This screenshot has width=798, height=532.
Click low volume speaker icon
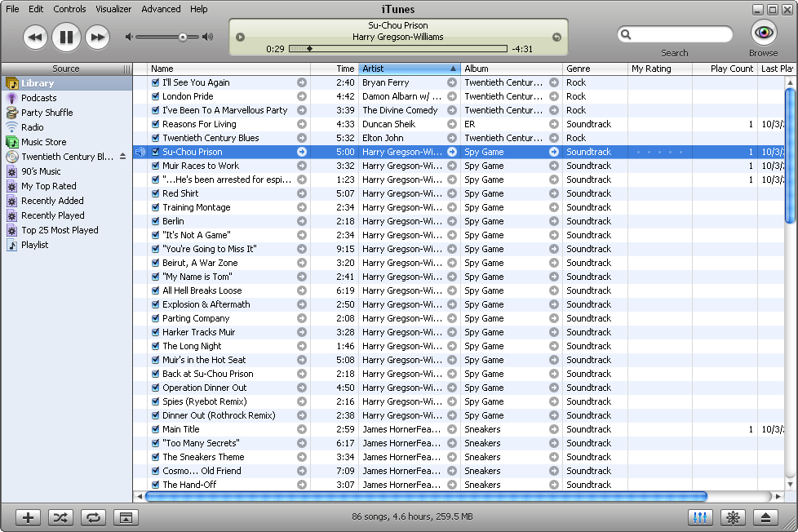[x=129, y=37]
